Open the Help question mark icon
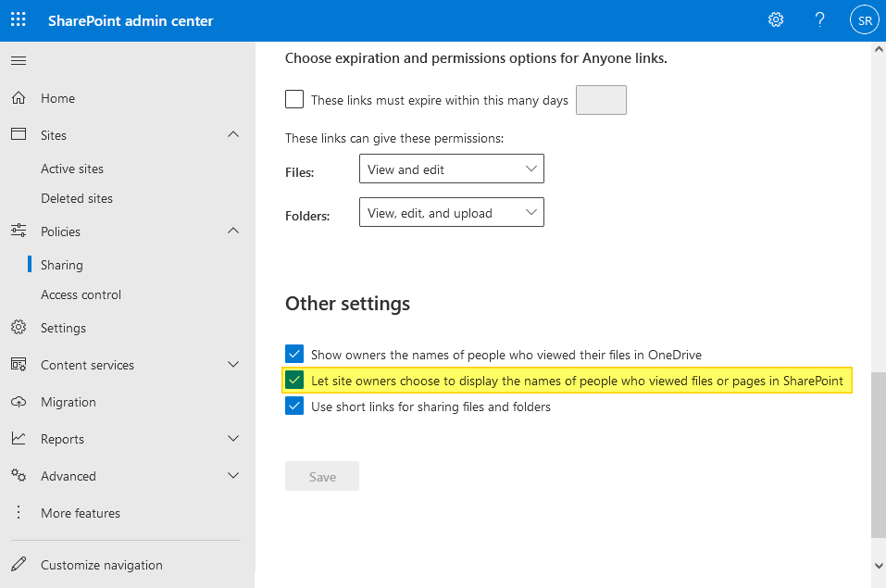The width and height of the screenshot is (886, 588). pos(819,19)
